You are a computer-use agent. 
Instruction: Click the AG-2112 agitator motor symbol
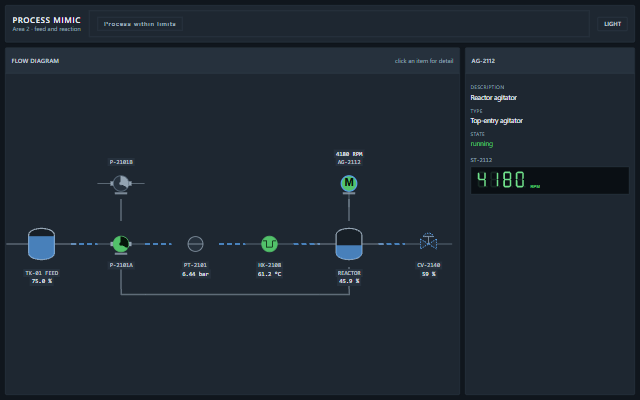349,183
